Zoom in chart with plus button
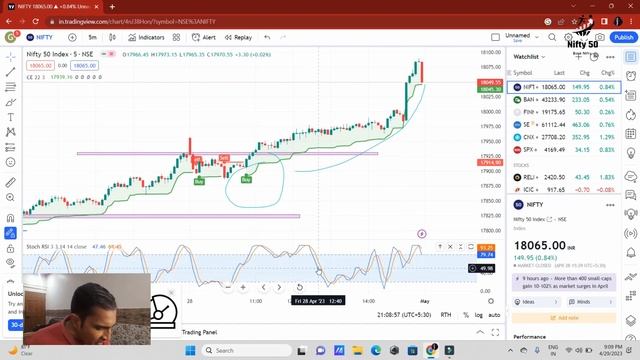 tap(243, 287)
